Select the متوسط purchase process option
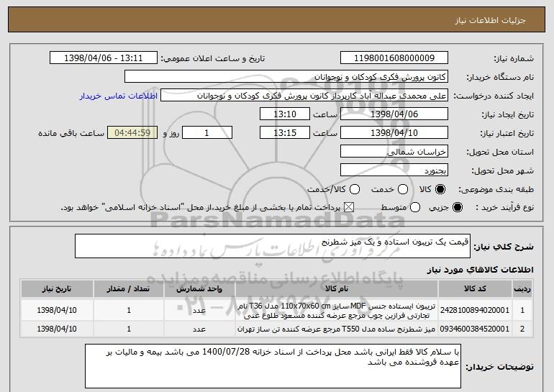This screenshot has width=554, height=392. tap(415, 208)
